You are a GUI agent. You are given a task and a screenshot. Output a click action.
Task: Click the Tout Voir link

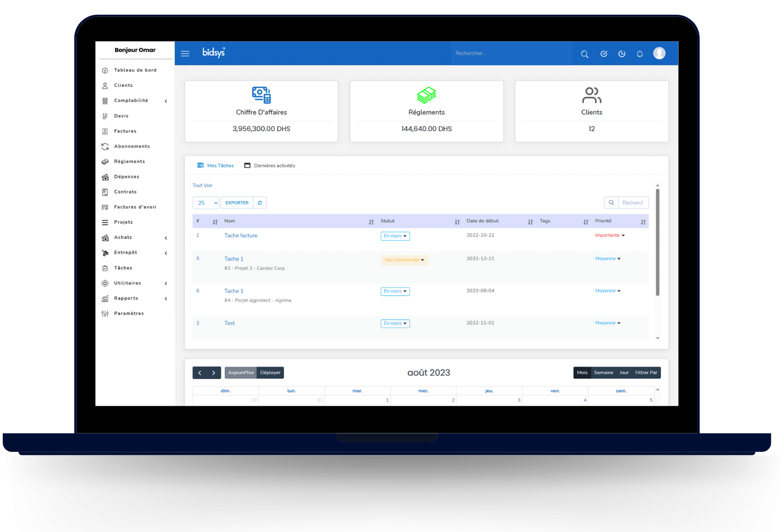coord(202,185)
